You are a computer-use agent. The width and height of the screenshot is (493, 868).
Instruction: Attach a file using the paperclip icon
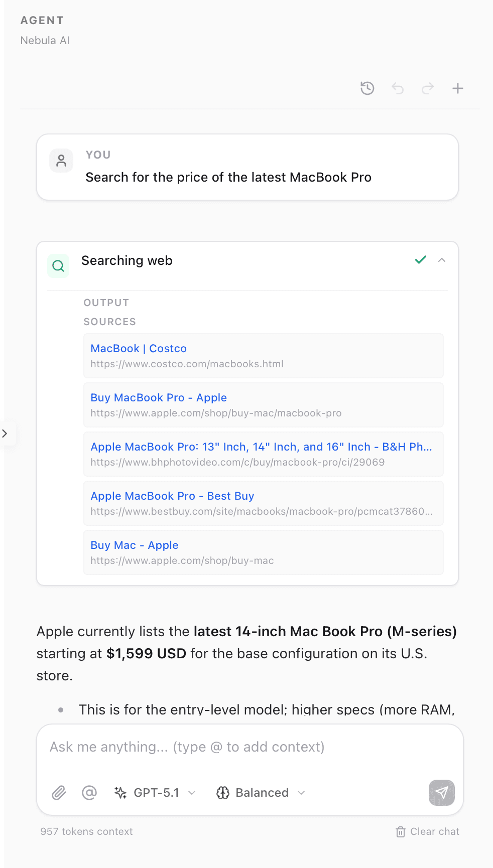coord(59,792)
